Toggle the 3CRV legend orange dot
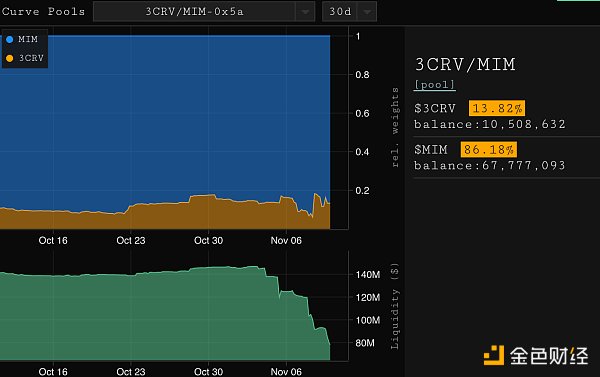 coord(10,58)
